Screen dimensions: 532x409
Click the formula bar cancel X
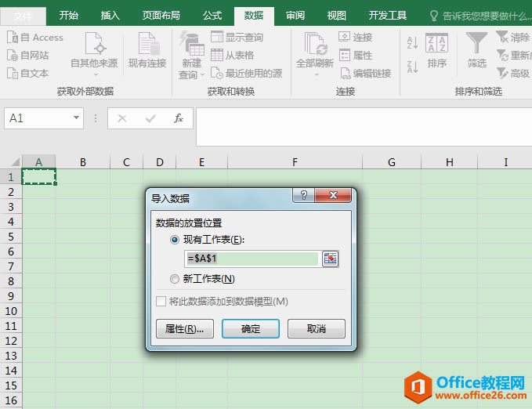122,118
